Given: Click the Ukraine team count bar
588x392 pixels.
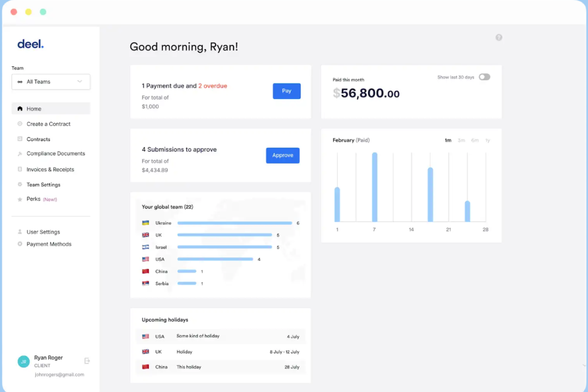Looking at the screenshot, I should (234, 223).
